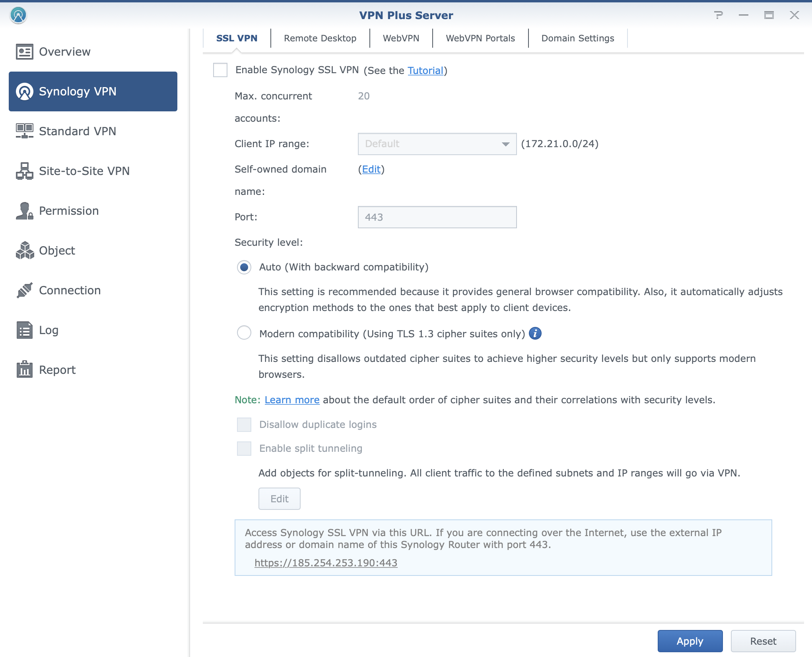Click the (172.21.0.0/24) range text
Image resolution: width=812 pixels, height=657 pixels.
pos(560,144)
